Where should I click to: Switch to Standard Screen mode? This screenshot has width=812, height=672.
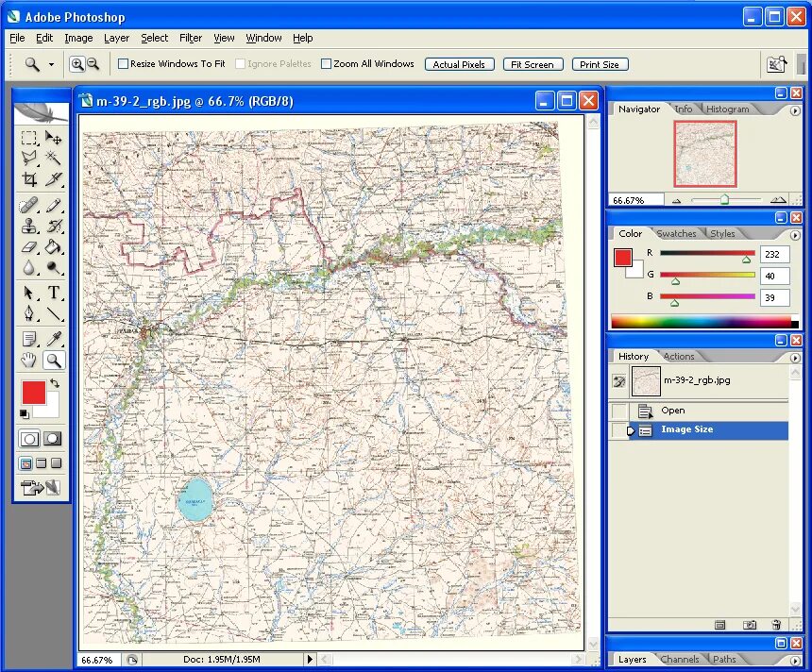(25, 463)
